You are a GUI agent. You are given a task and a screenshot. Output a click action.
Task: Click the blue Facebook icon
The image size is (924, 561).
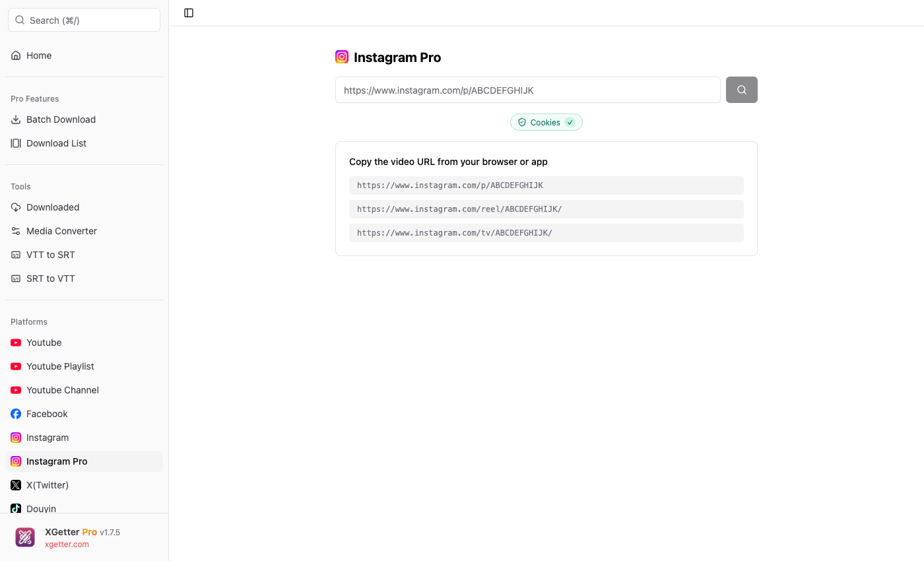pos(16,414)
